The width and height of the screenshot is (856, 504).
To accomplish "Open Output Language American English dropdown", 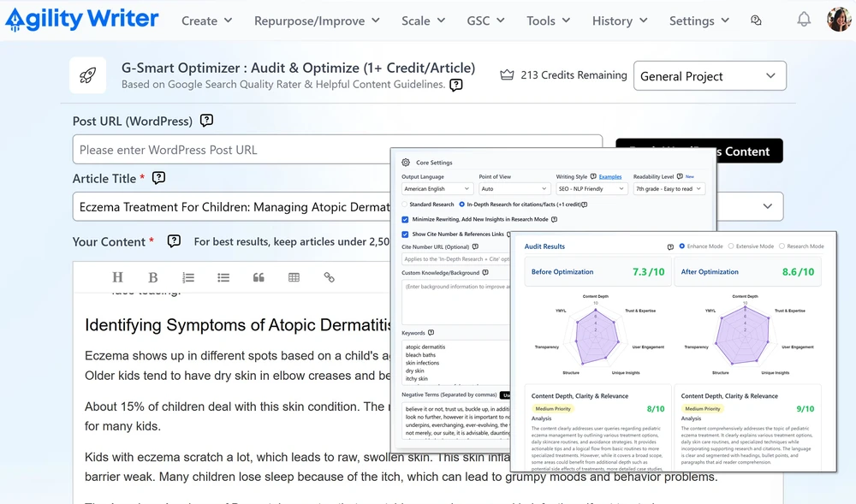I will pos(437,189).
